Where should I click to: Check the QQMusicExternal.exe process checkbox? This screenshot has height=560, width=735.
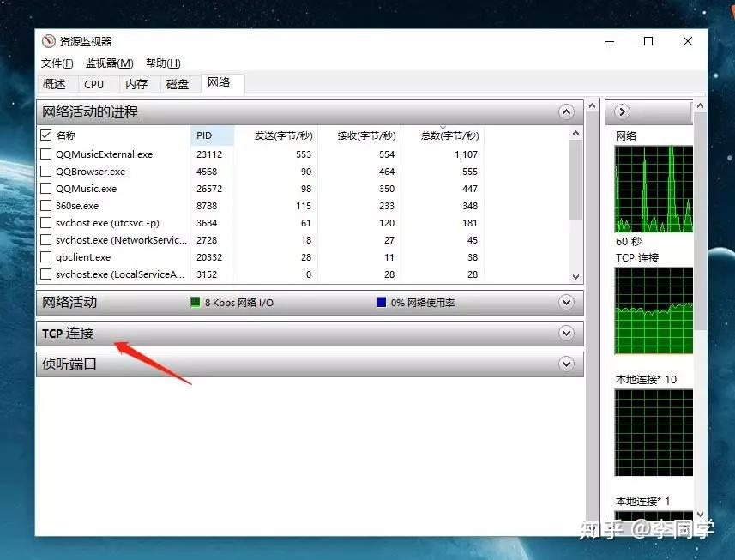(x=46, y=154)
